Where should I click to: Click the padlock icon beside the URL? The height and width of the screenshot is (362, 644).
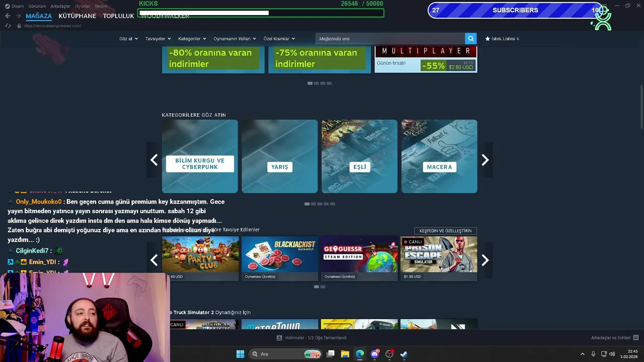coord(19,26)
